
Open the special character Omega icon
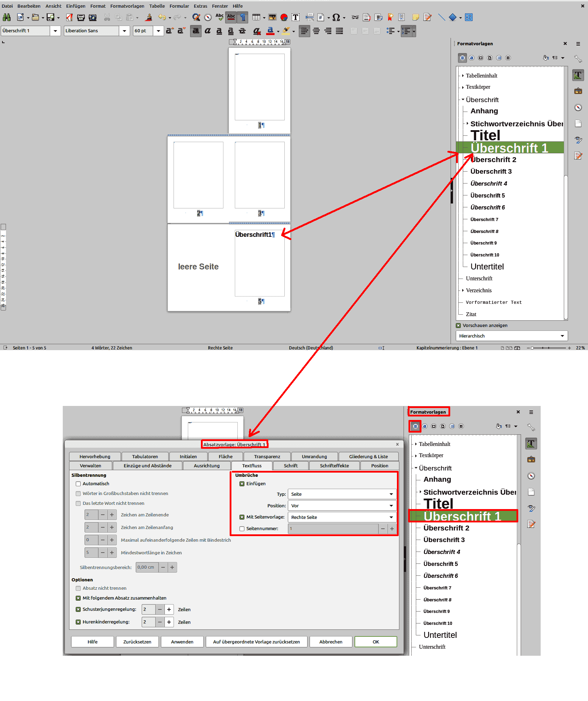pyautogui.click(x=336, y=17)
